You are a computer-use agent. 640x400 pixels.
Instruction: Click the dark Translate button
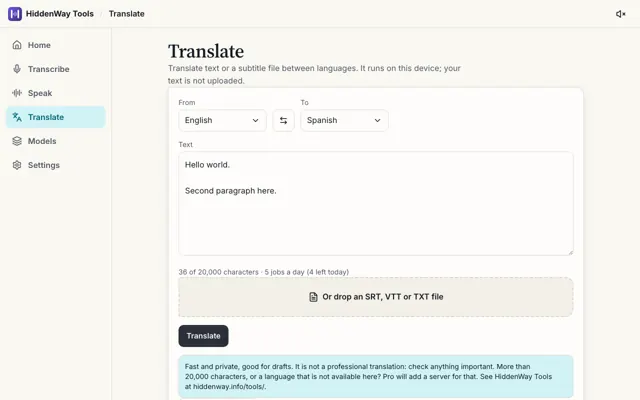[203, 336]
